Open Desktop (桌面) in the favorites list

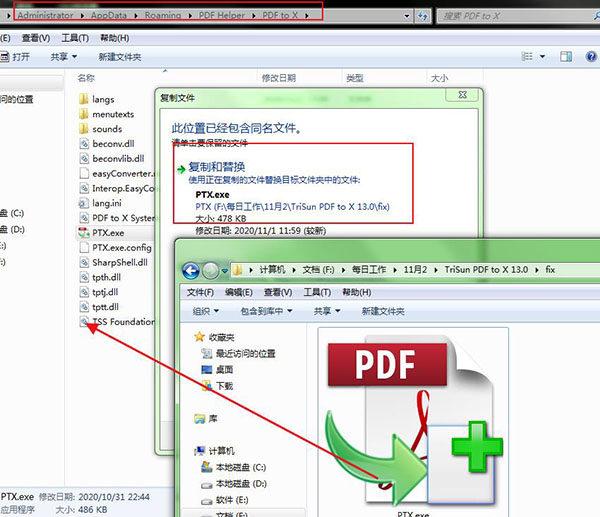[224, 369]
